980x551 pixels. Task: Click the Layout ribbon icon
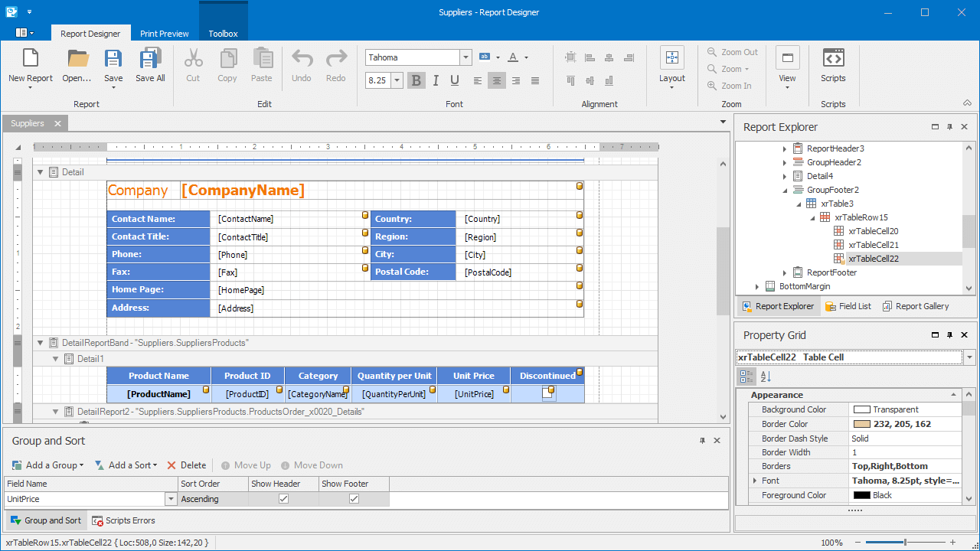click(671, 59)
